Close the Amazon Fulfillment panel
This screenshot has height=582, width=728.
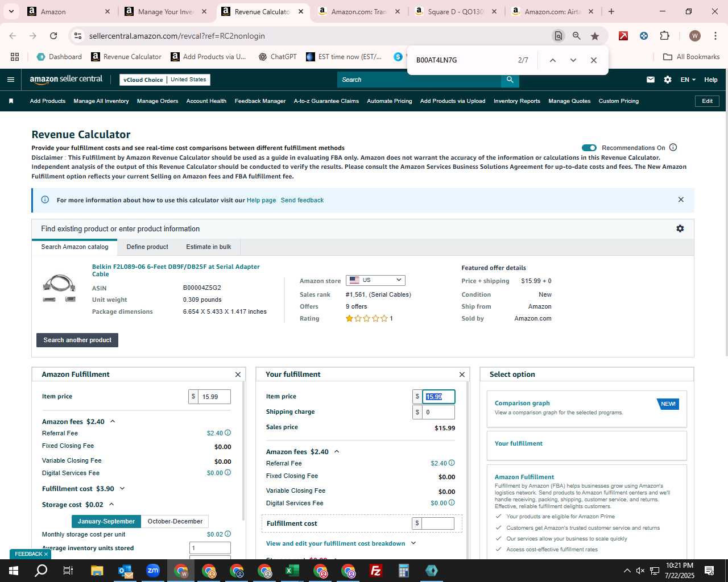[238, 375]
